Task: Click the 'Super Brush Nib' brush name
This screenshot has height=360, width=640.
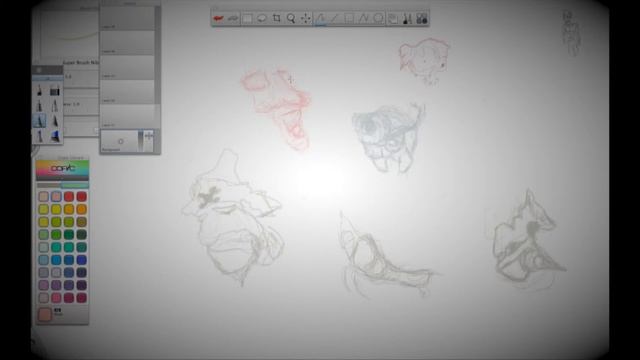Action: [x=81, y=62]
